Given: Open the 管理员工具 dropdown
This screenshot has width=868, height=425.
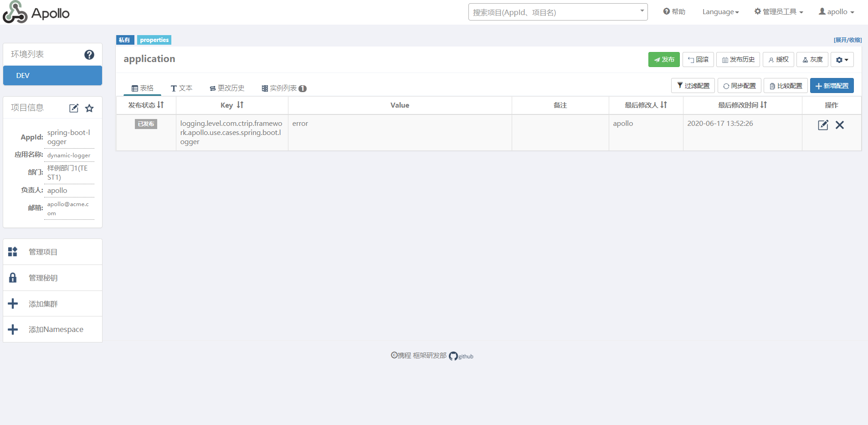Looking at the screenshot, I should (x=779, y=12).
